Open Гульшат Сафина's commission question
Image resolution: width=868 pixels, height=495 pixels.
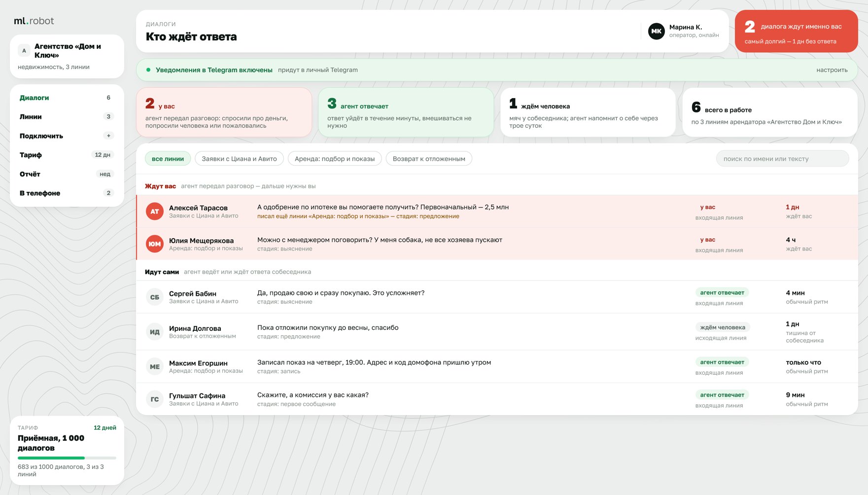313,395
